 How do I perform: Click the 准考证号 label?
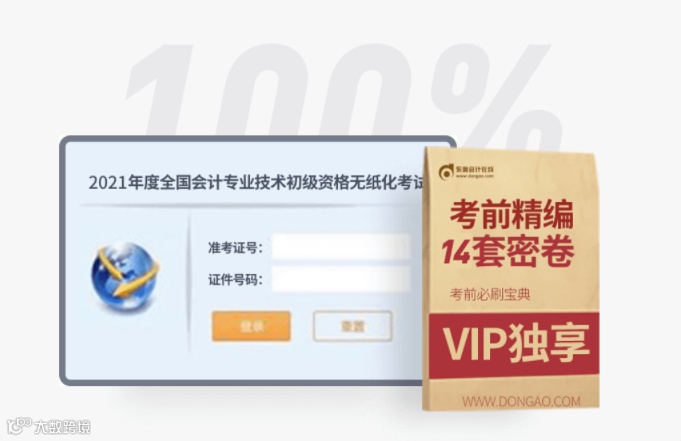pyautogui.click(x=235, y=248)
